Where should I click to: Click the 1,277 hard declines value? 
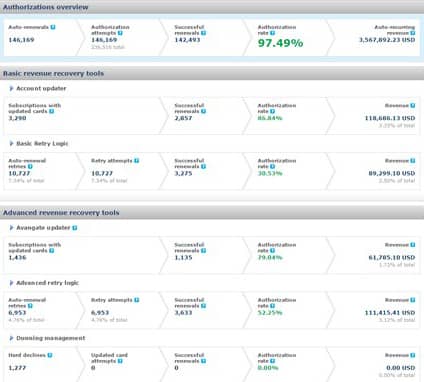pyautogui.click(x=17, y=368)
